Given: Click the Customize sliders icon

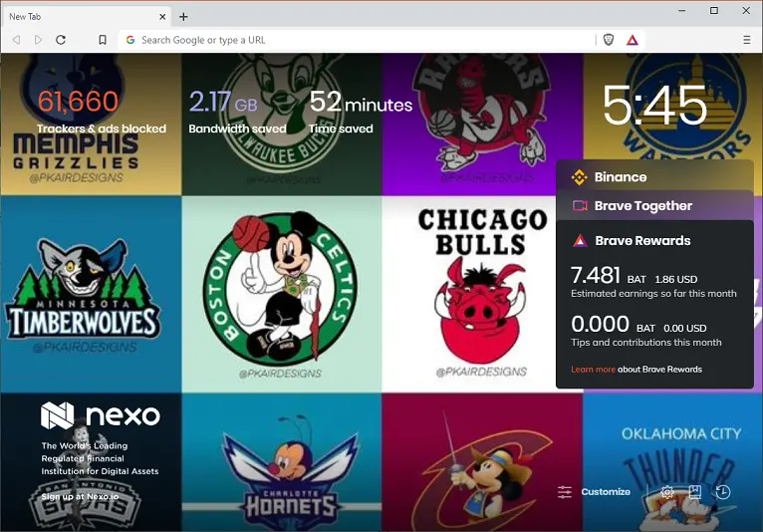Looking at the screenshot, I should click(565, 492).
